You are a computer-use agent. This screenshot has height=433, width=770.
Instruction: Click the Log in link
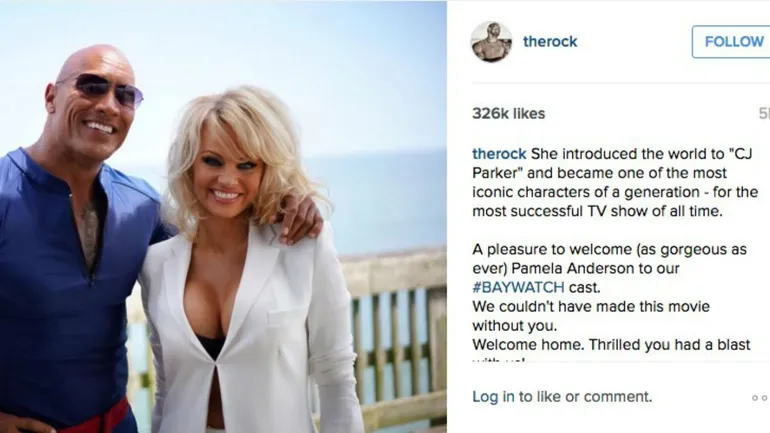(x=493, y=396)
